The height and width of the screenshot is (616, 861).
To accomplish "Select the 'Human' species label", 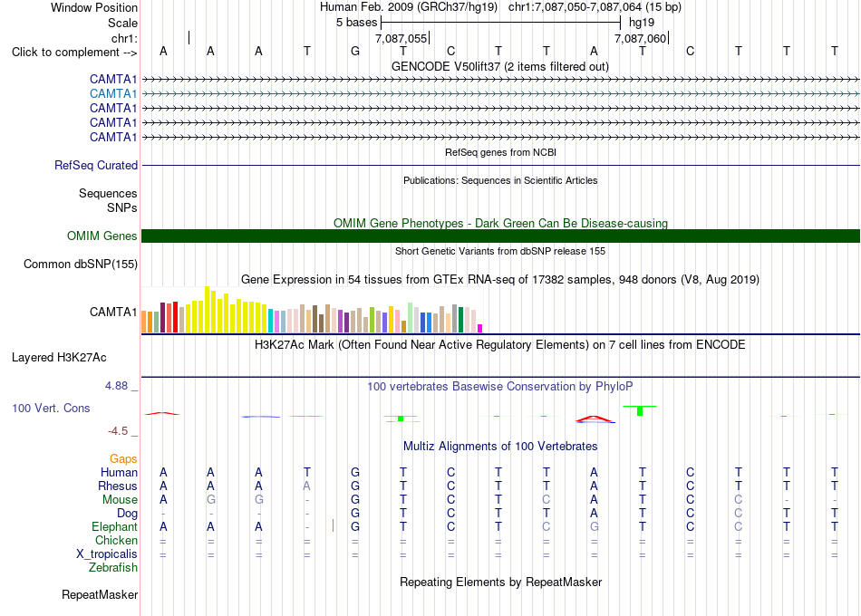I will [119, 473].
